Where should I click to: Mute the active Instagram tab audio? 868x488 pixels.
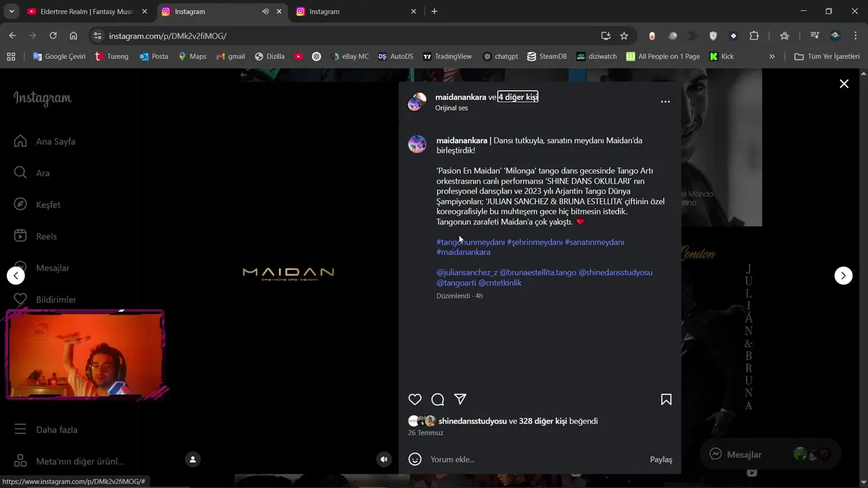click(x=265, y=12)
